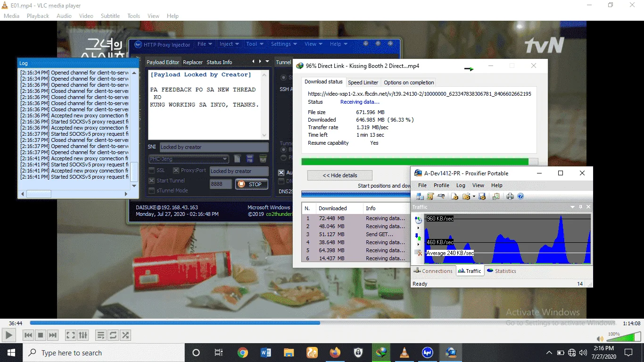Viewport: 644px width, 362px height.
Task: Open the Profile menu in Proxifier
Action: click(x=441, y=185)
